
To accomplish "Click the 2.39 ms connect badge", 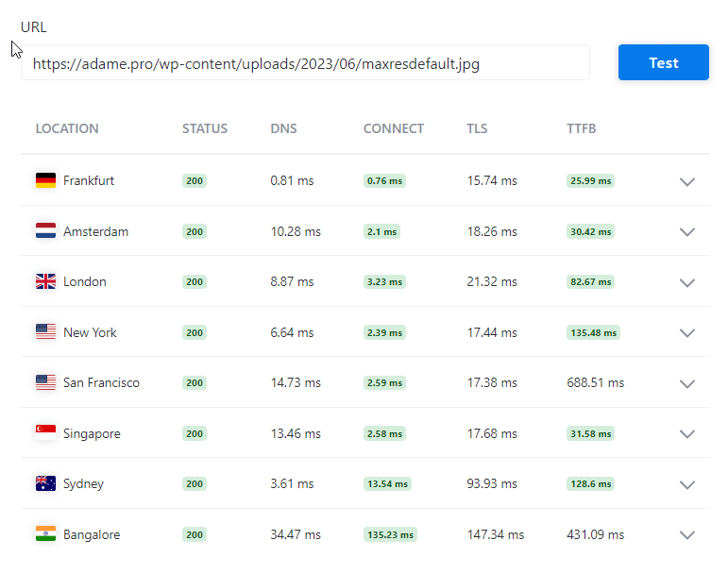I will coord(384,332).
